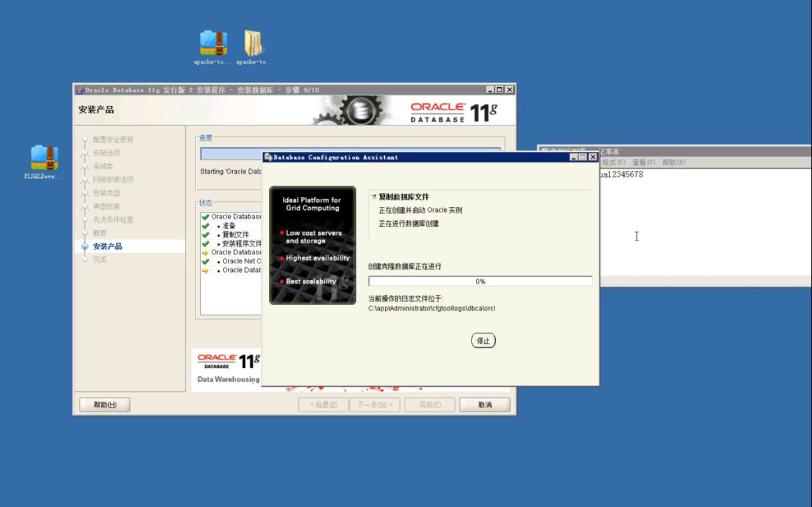This screenshot has width=812, height=507.
Task: Maximize the Database Configuration Assistant window
Action: click(583, 157)
